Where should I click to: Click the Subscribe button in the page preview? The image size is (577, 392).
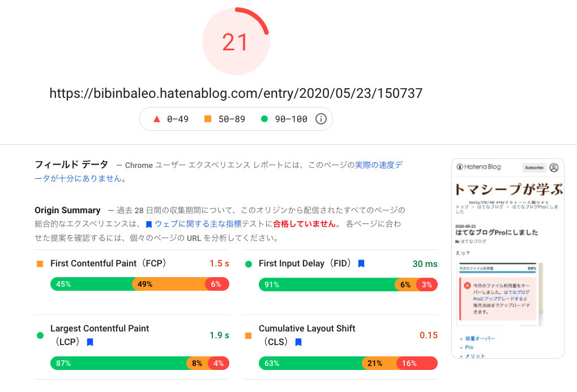(533, 168)
